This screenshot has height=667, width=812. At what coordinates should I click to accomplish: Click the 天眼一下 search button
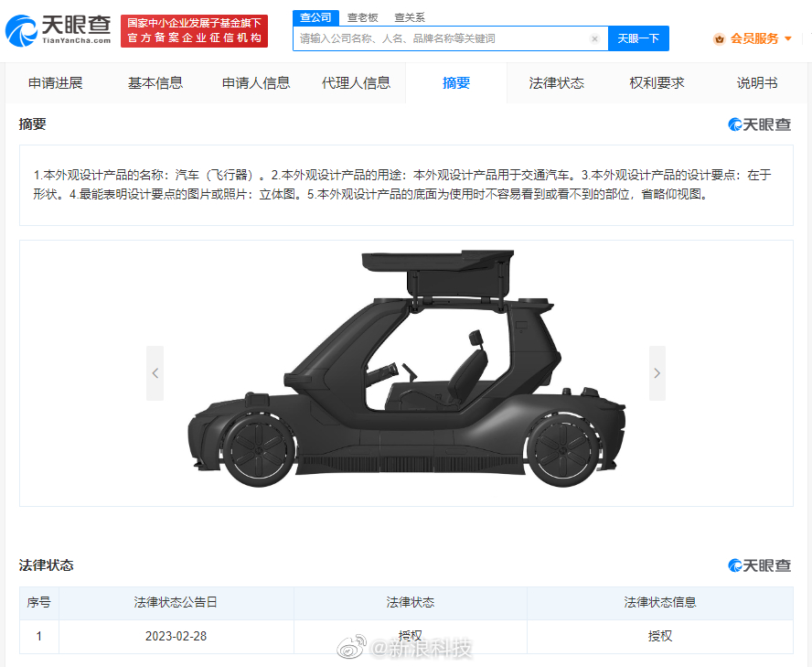coord(638,38)
